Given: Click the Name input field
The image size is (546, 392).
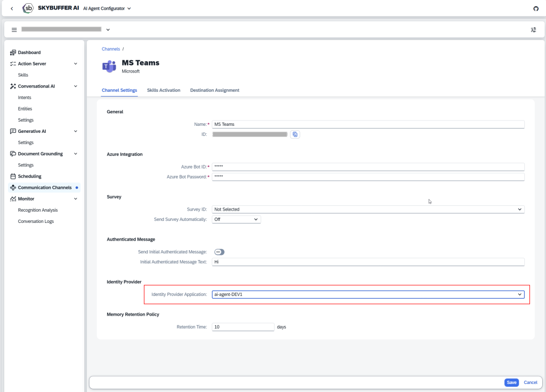Looking at the screenshot, I should tap(368, 124).
